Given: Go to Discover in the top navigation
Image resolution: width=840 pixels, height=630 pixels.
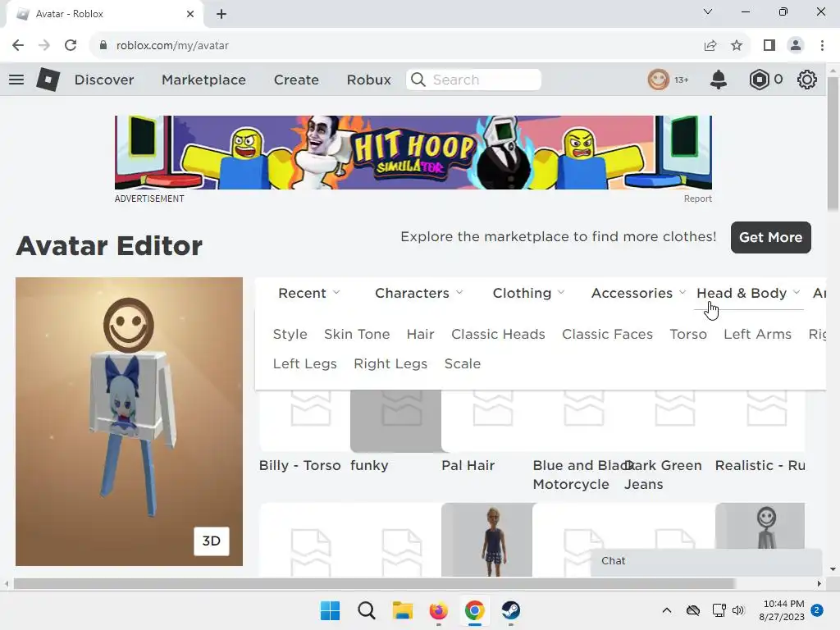Looking at the screenshot, I should [x=104, y=80].
